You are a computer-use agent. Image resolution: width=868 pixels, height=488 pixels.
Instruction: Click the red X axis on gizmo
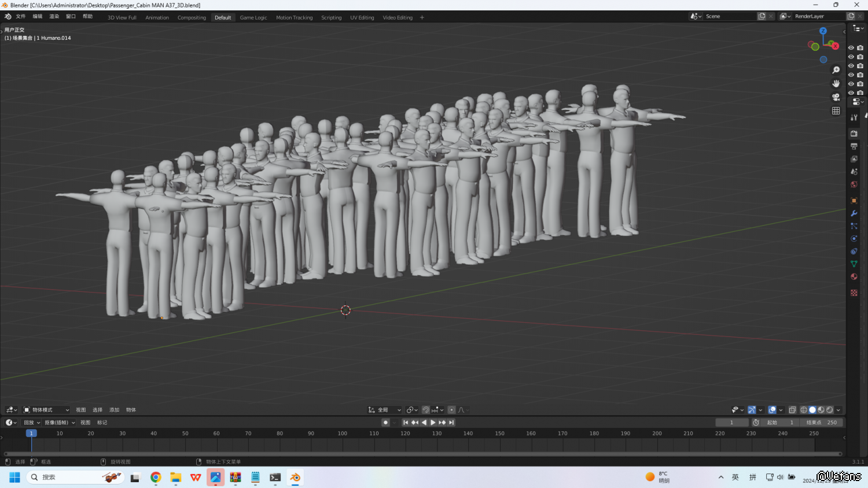tap(835, 46)
